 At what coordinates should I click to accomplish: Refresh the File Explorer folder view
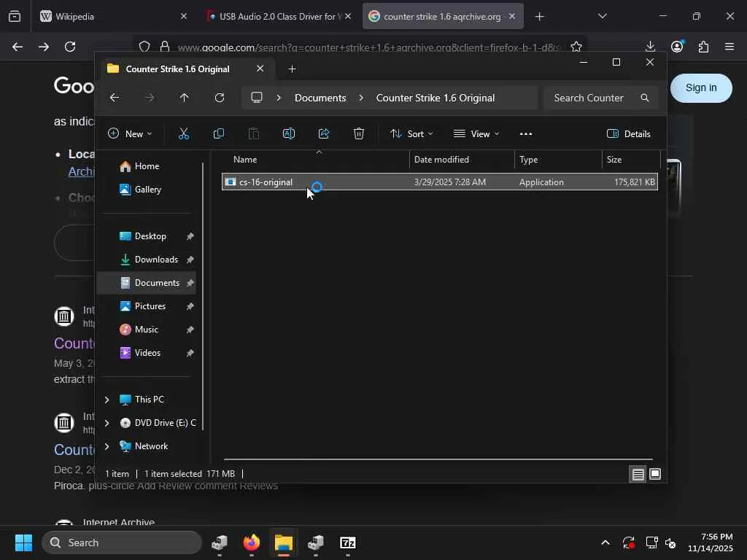pos(220,98)
